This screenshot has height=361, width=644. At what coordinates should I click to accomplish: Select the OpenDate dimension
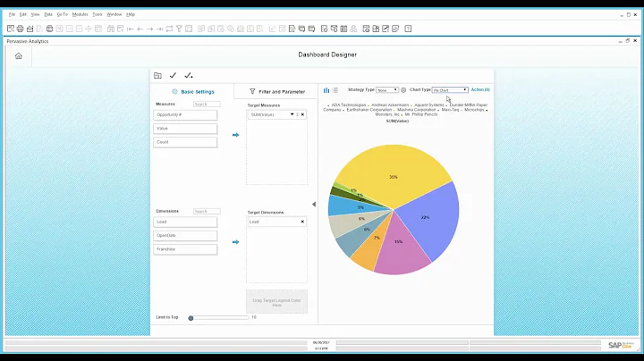[x=185, y=236]
